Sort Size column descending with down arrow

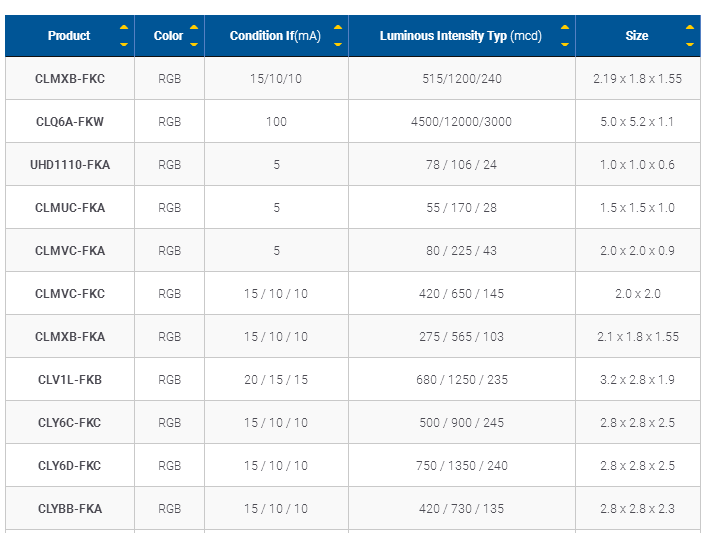click(x=690, y=44)
